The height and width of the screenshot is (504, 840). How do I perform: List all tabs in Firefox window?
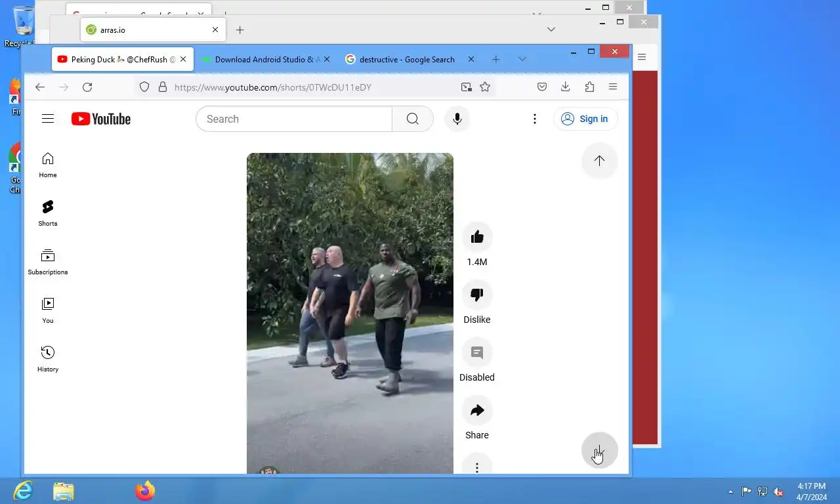tap(522, 59)
